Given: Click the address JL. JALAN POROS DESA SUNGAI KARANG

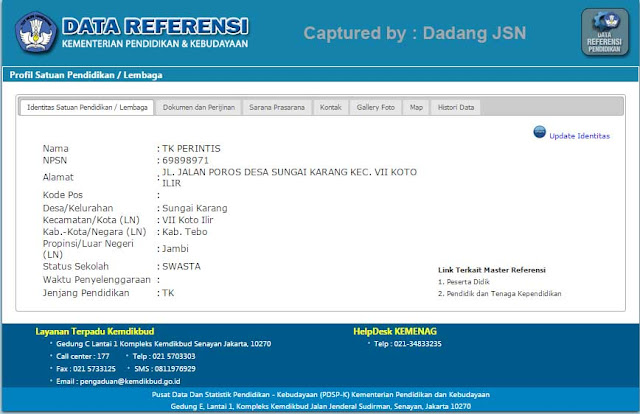Looking at the screenshot, I should (x=289, y=177).
